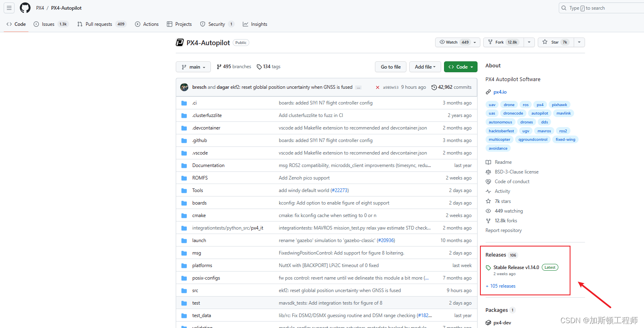Switch to the Code tab
This screenshot has height=328, width=644.
16,24
